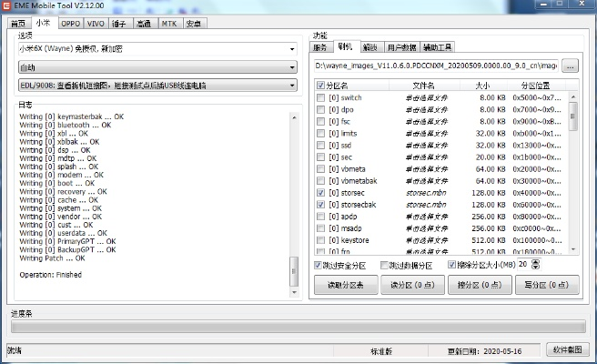Enable the 跳过数据分区 checkbox
597x364 pixels.
(384, 265)
